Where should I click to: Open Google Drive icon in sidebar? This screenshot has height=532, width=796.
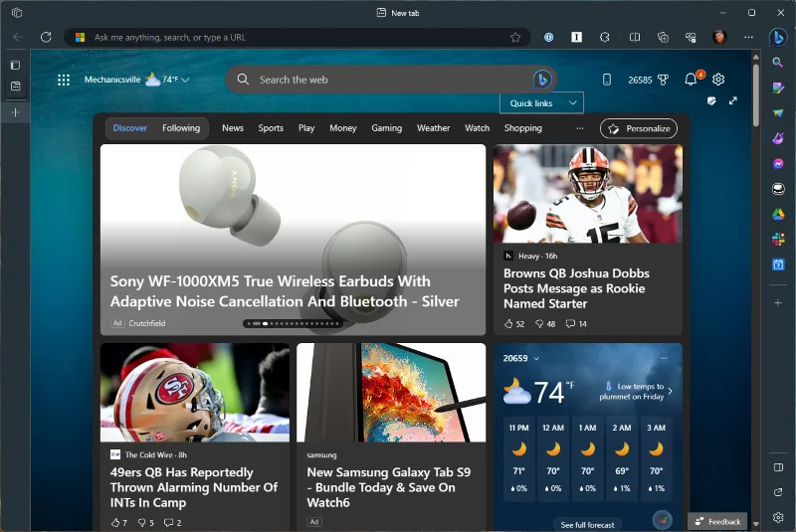click(x=778, y=215)
